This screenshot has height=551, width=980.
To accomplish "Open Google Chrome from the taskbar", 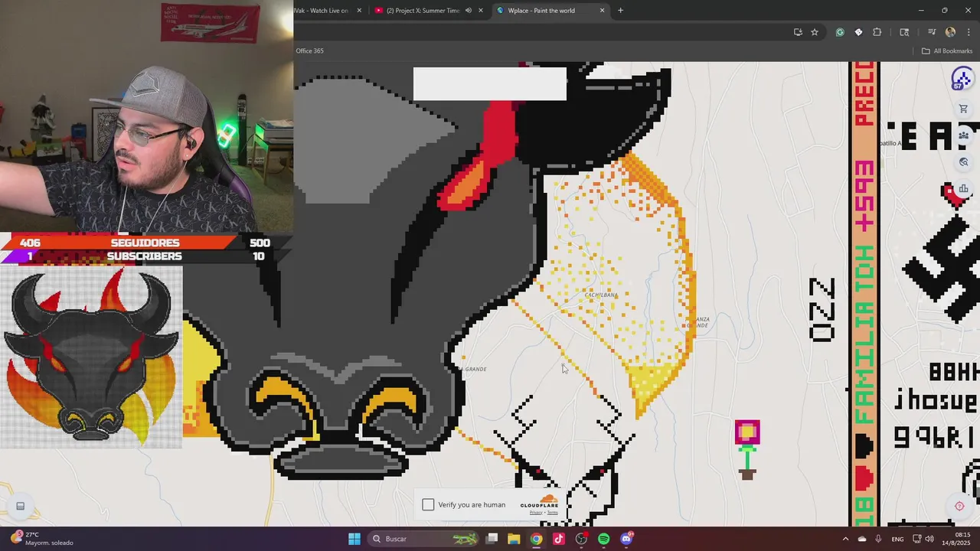I will (x=537, y=539).
